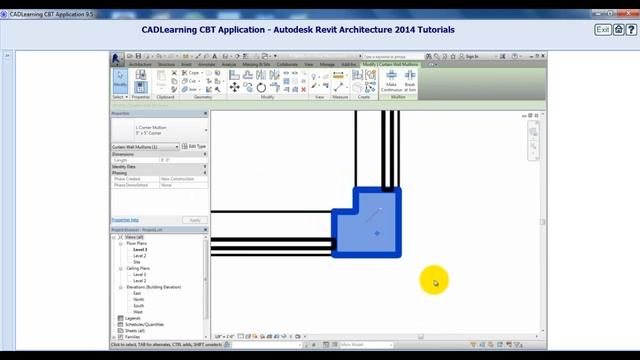640x360 pixels.
Task: Click the Cut geometry tool
Action: (x=190, y=81)
